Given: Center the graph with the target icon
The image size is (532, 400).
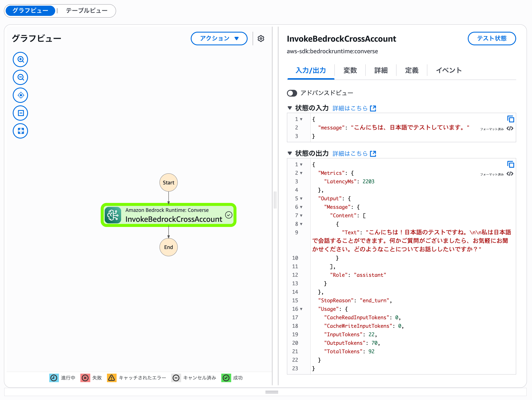Looking at the screenshot, I should click(x=20, y=95).
